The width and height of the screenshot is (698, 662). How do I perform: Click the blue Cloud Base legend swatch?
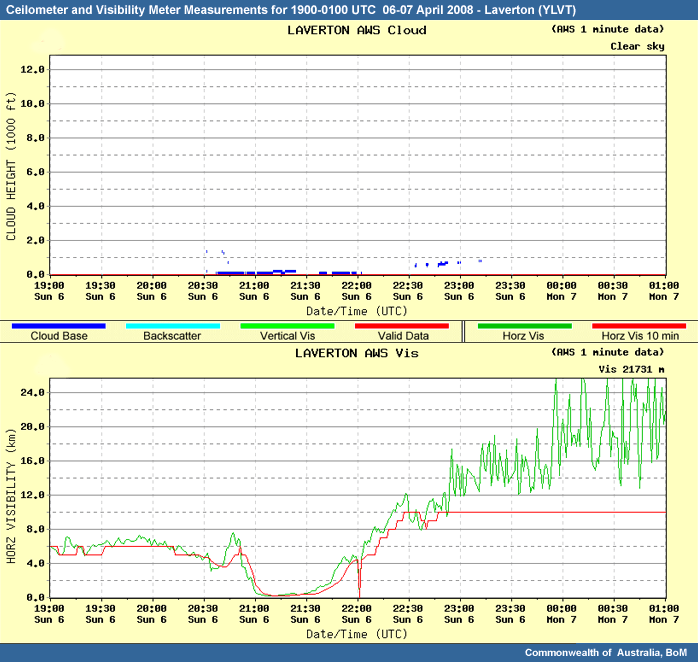click(59, 326)
